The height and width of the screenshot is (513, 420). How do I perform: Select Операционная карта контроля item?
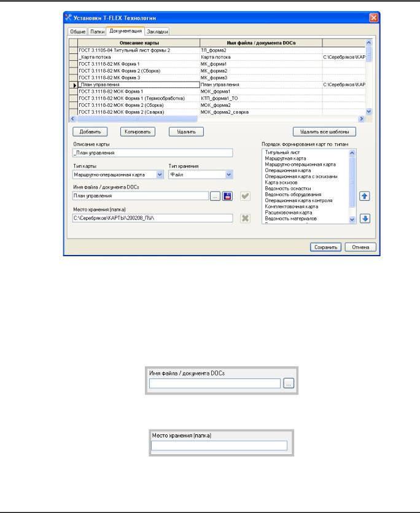(x=298, y=200)
